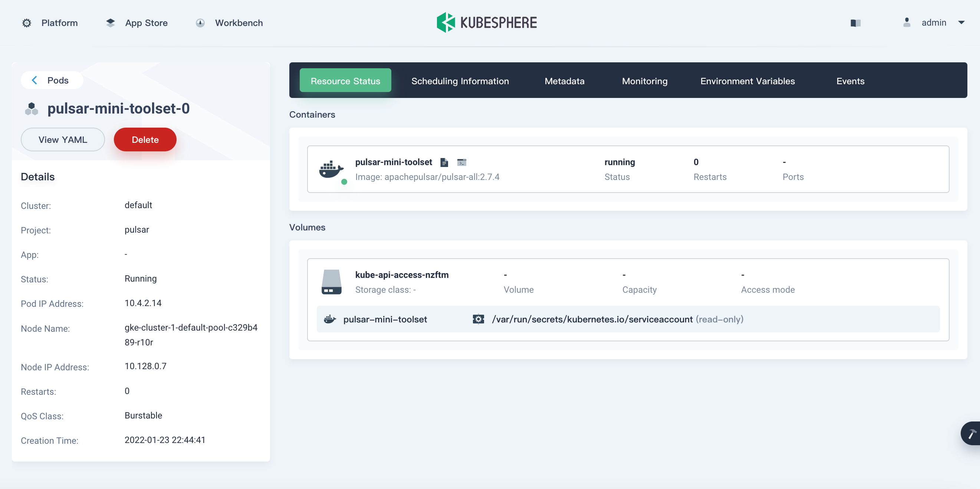
Task: Click the Delete button
Action: (x=145, y=139)
